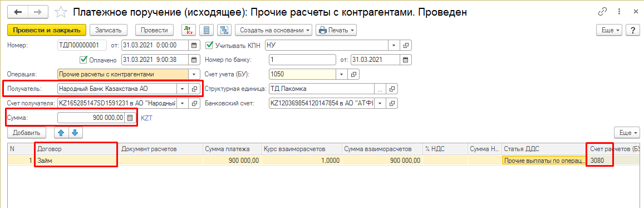Go back with the left arrow button
Screen dimensions: 644x208
18,12
